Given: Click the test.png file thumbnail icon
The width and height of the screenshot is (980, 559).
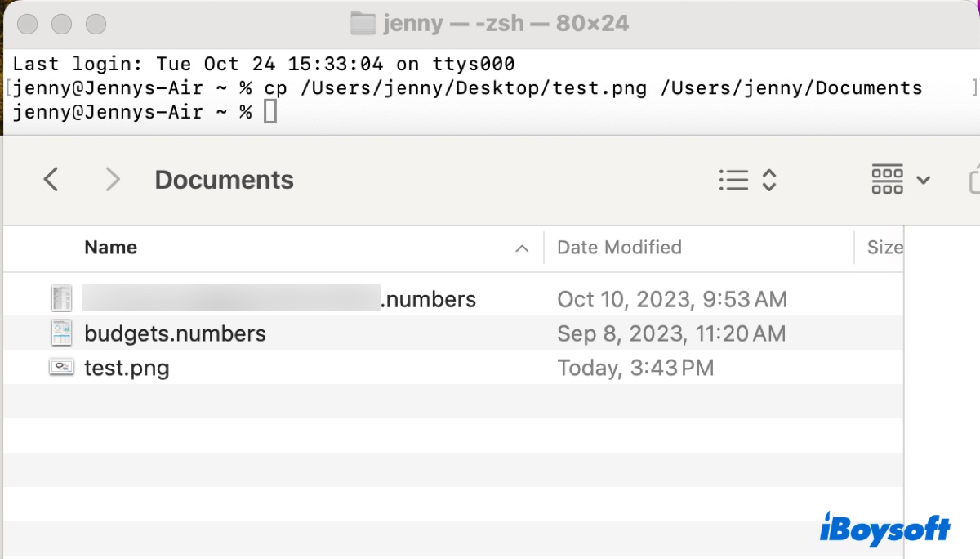Looking at the screenshot, I should pos(61,368).
